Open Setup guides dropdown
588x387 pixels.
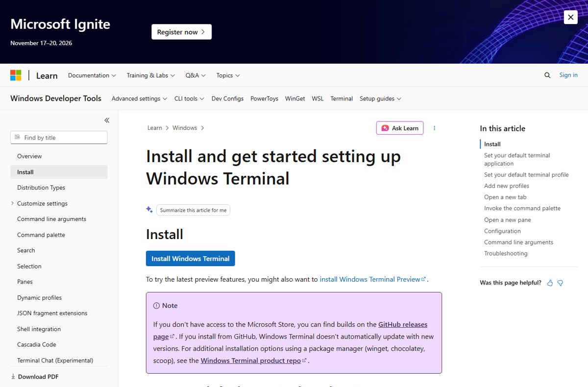[380, 98]
